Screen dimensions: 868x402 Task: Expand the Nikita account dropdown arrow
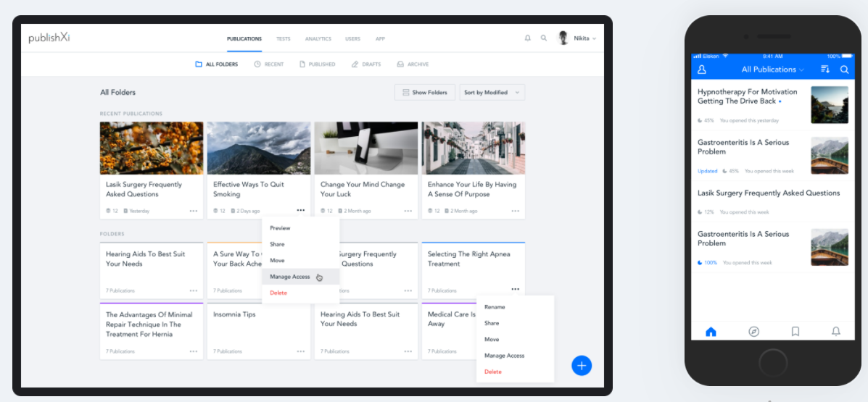594,38
